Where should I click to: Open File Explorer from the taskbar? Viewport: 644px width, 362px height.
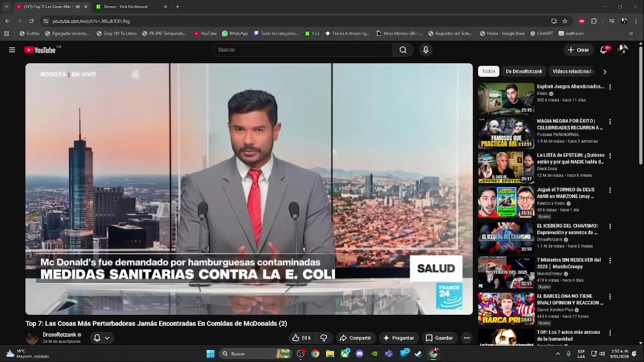tap(330, 353)
